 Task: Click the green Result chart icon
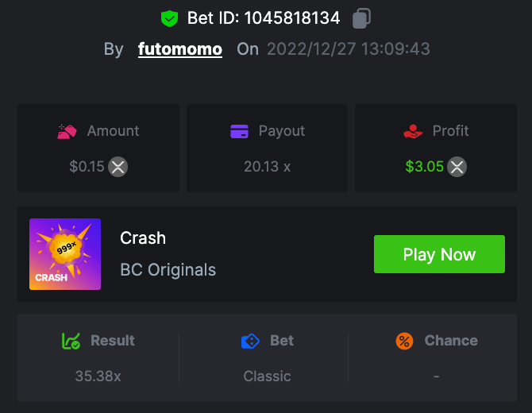(x=71, y=341)
